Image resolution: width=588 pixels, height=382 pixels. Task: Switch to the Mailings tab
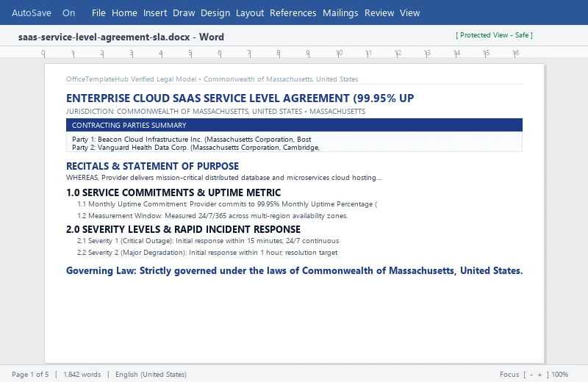(340, 12)
